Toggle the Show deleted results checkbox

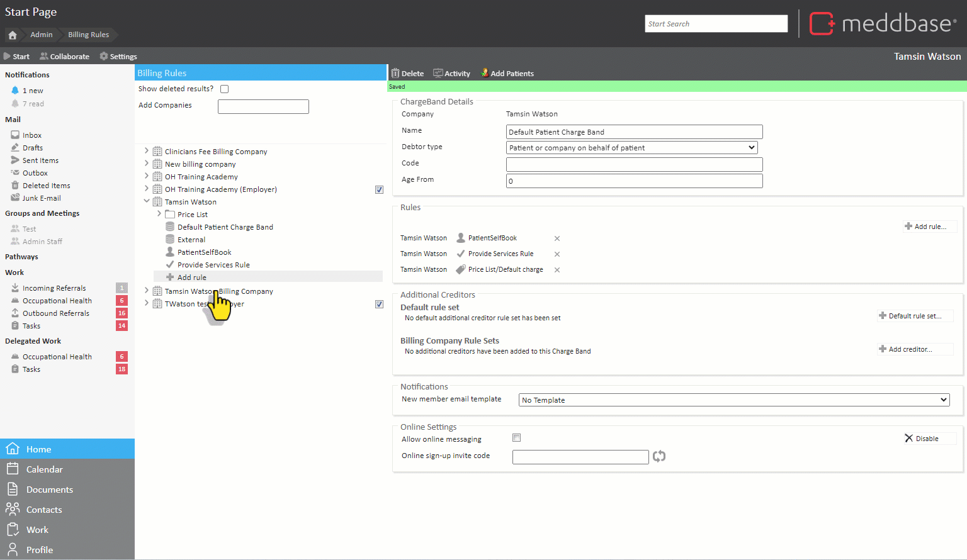pos(225,89)
